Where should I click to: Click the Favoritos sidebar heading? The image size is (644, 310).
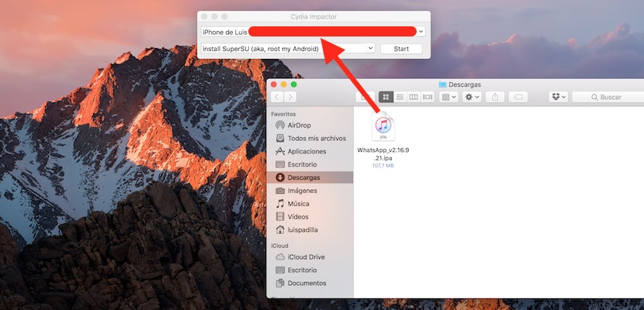(283, 114)
